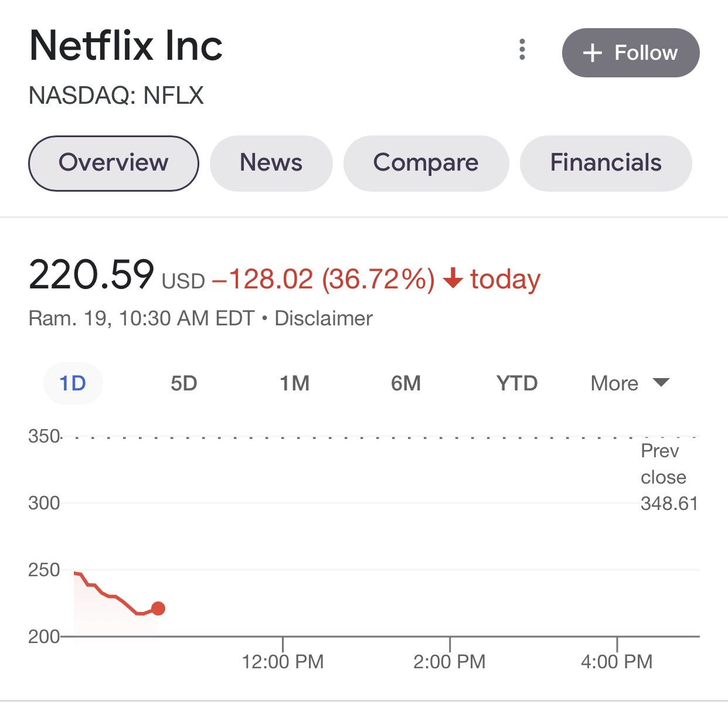
Task: Click the Prev close 348.61 label
Action: [x=668, y=477]
